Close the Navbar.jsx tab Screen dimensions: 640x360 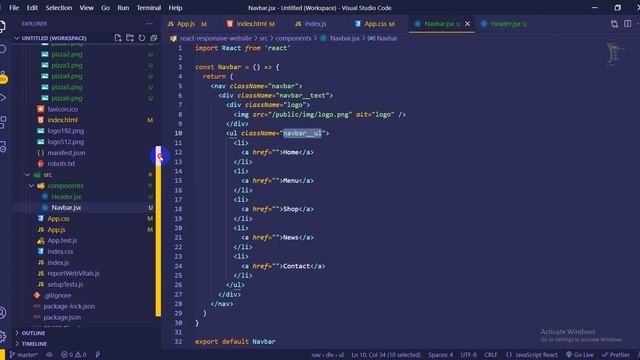pyautogui.click(x=467, y=24)
